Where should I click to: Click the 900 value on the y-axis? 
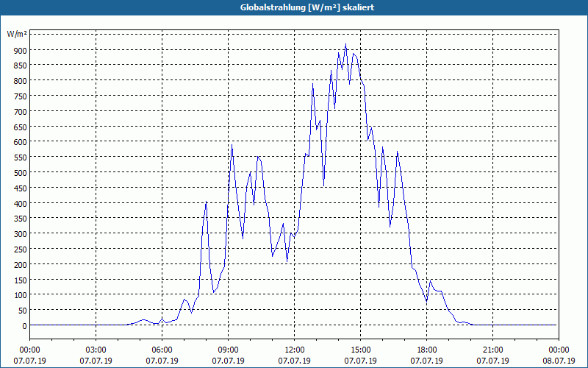pyautogui.click(x=21, y=50)
